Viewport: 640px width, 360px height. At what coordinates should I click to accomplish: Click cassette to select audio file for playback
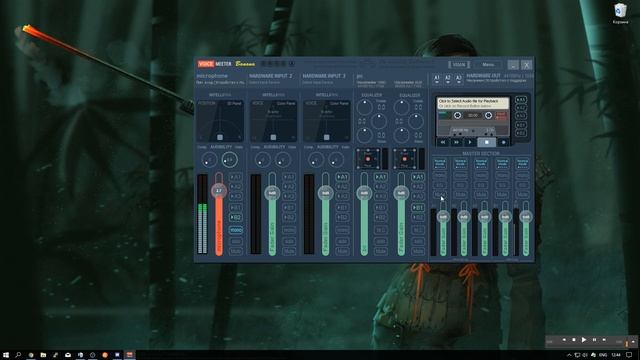pos(473,103)
